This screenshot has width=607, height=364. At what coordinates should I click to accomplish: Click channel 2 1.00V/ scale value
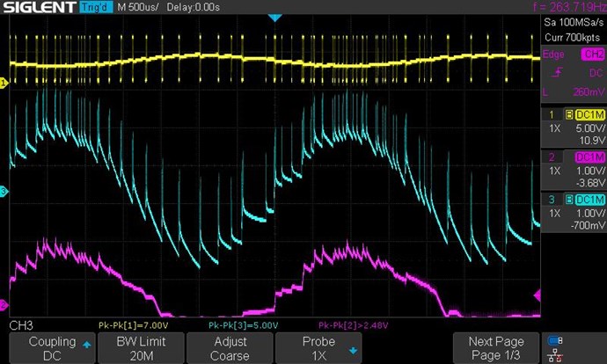point(590,171)
